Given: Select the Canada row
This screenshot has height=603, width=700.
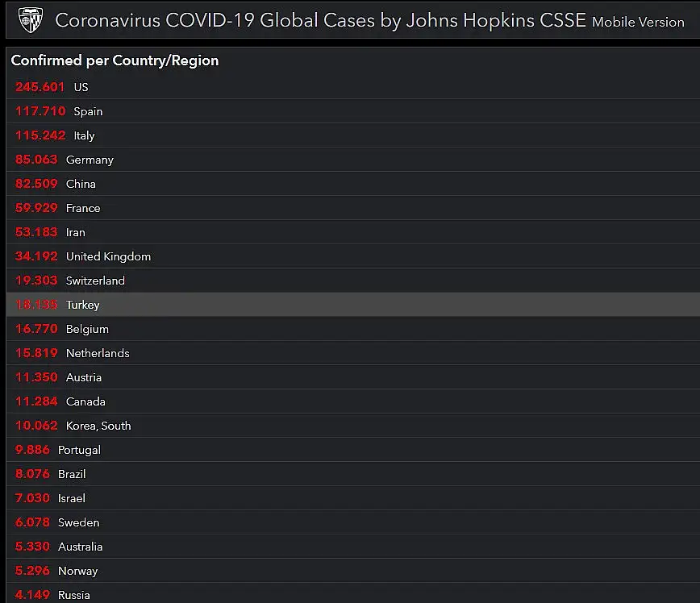Looking at the screenshot, I should coord(353,401).
